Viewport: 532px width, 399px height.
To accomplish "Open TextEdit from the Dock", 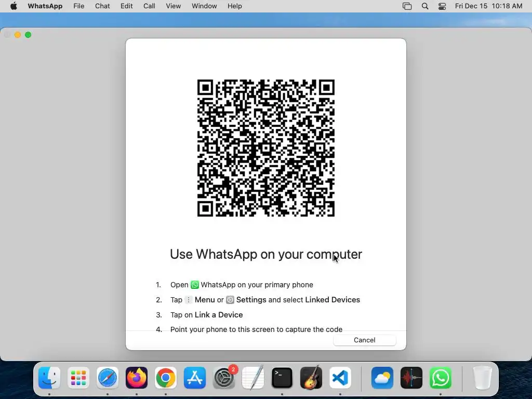I will coord(253,378).
